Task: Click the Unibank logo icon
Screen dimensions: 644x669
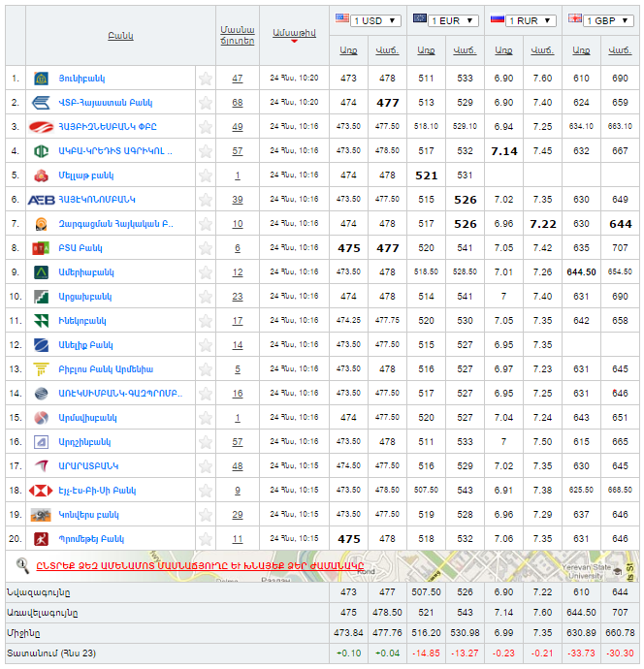Action: pos(41,79)
